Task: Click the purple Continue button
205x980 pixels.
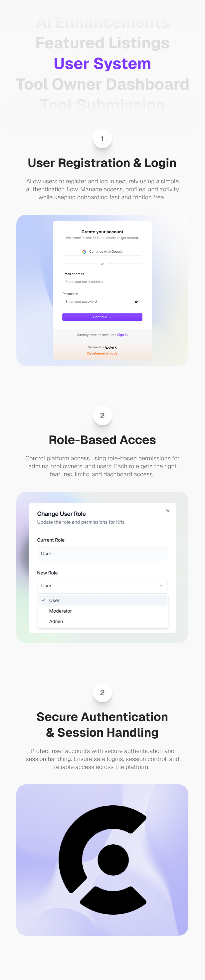Action: pyautogui.click(x=102, y=317)
